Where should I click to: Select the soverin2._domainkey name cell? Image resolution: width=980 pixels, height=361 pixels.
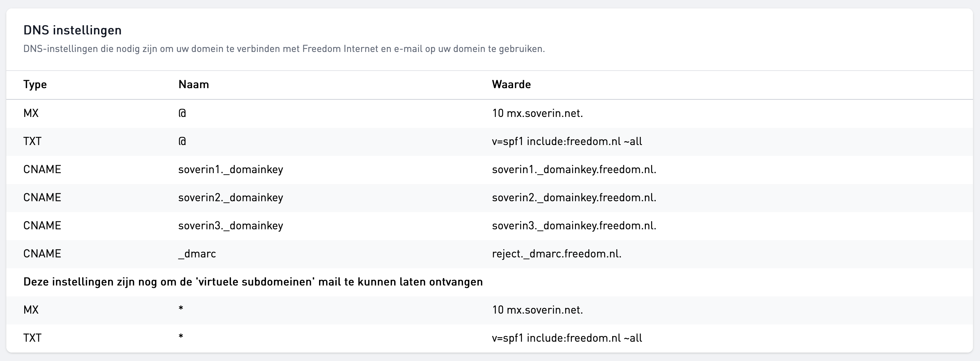[x=231, y=198]
